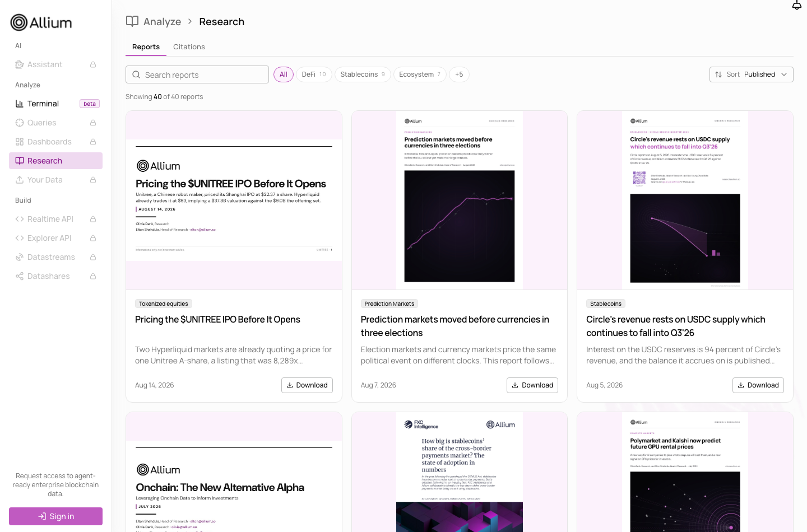Click the lock icon next to Realtime API
This screenshot has width=807, height=532.
(93, 219)
